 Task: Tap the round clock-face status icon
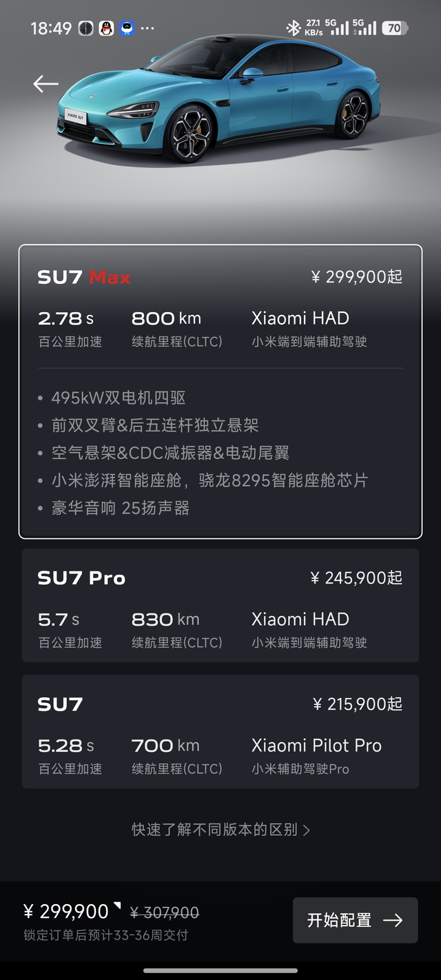coord(85,28)
